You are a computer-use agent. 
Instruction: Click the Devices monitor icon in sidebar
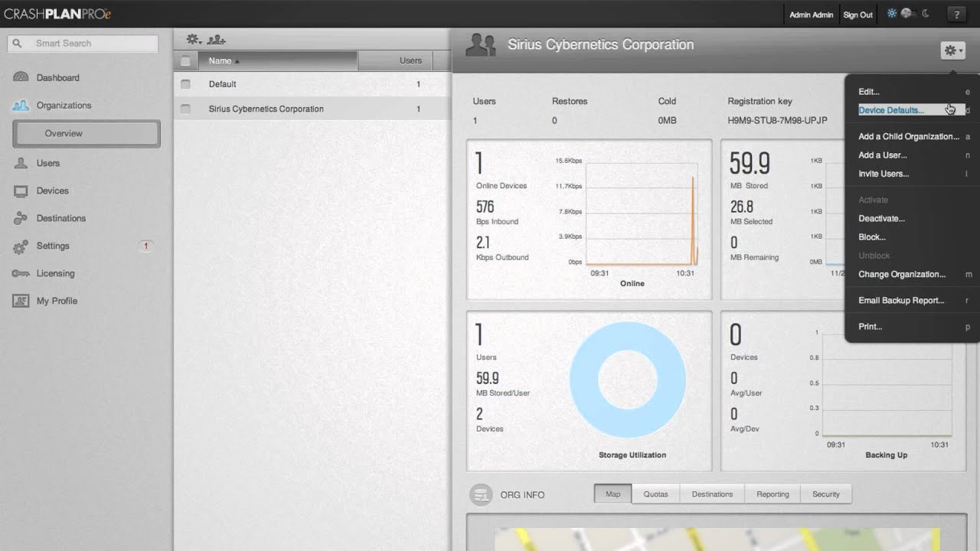[21, 191]
